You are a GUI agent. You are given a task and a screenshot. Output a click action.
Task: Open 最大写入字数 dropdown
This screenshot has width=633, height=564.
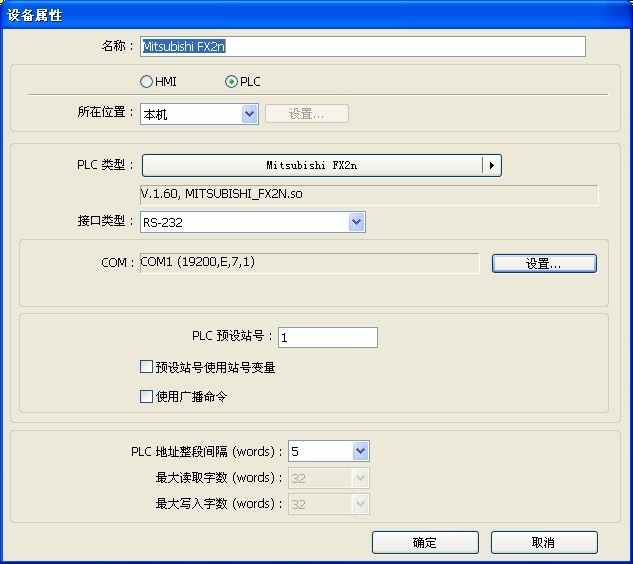329,504
